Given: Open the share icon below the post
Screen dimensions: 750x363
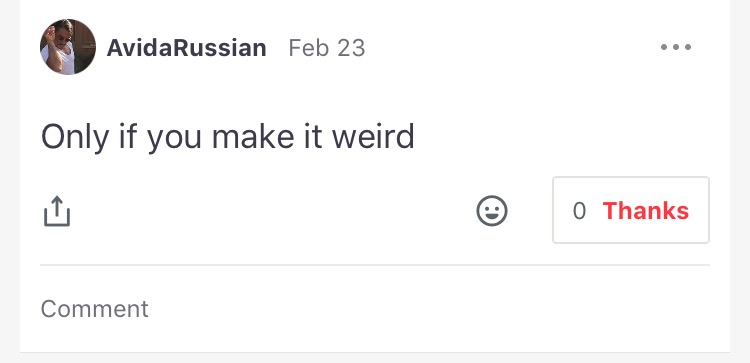Looking at the screenshot, I should (x=57, y=211).
